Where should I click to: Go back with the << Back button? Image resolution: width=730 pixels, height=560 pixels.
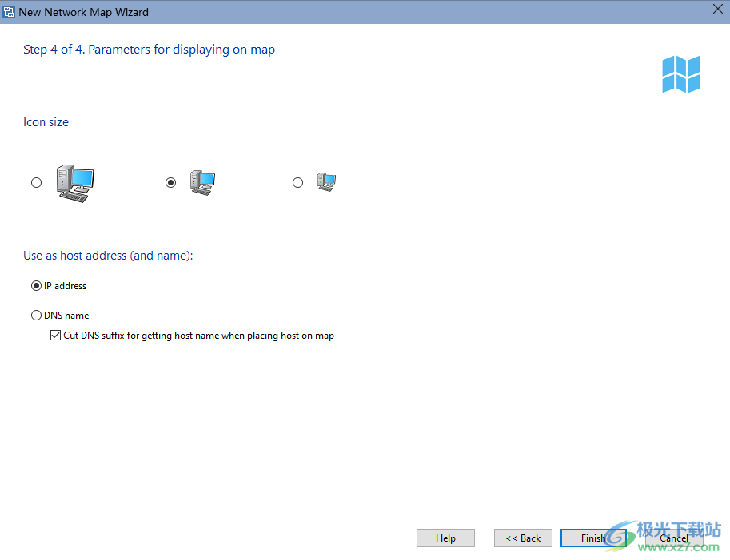(x=523, y=538)
